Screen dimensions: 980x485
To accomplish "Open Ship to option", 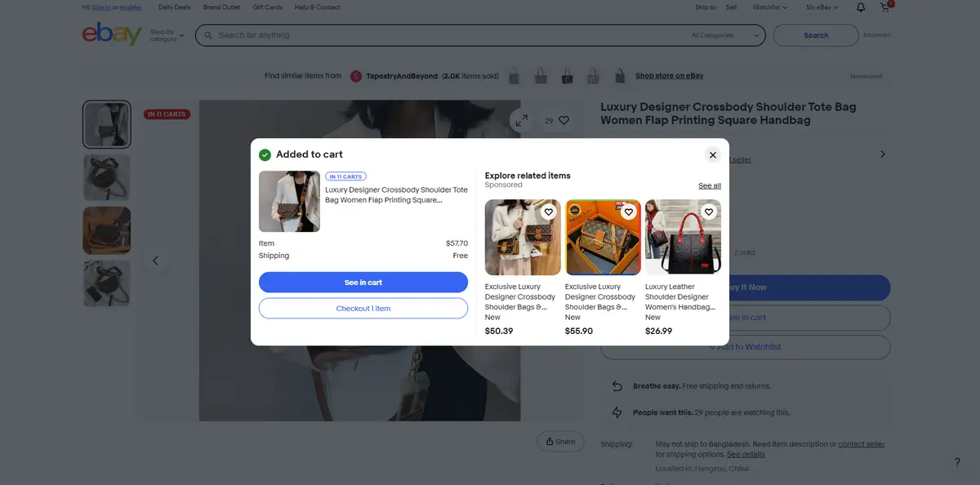I will coord(705,7).
